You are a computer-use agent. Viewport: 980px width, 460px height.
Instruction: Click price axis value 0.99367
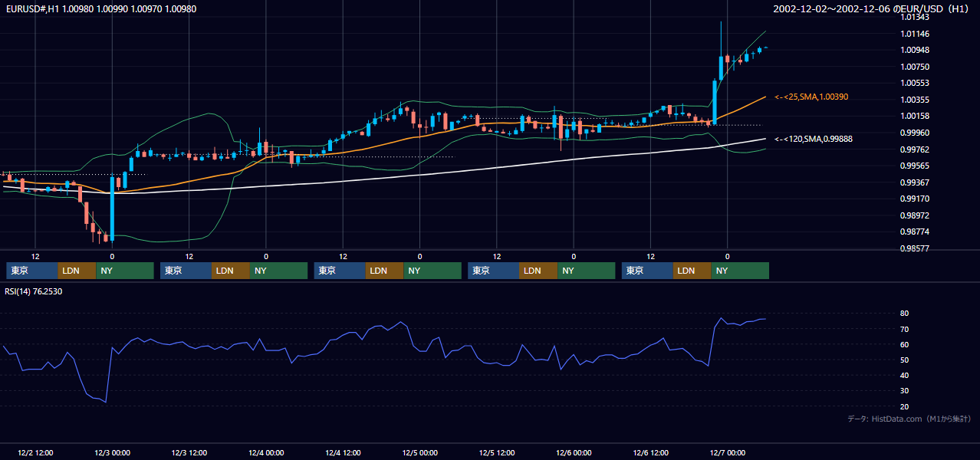point(914,182)
